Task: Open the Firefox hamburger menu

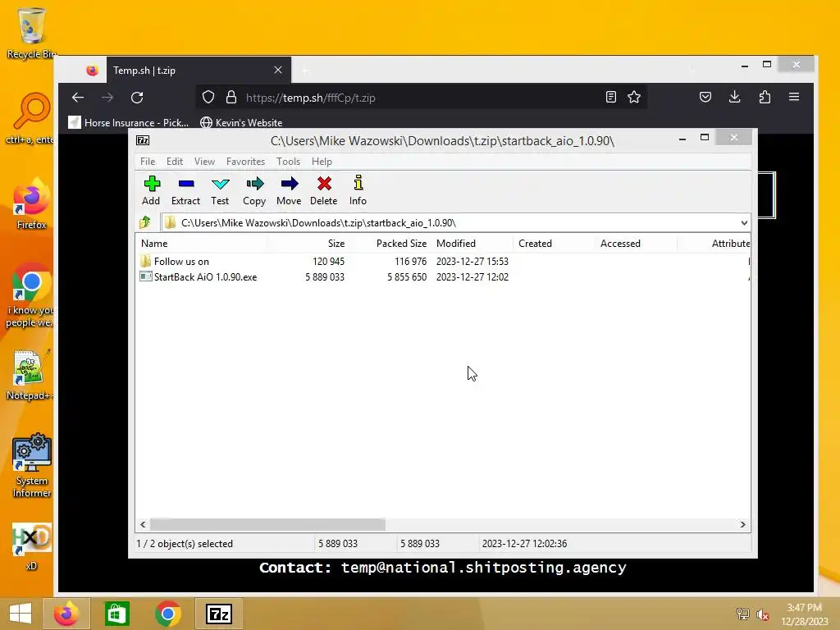Action: tap(794, 97)
